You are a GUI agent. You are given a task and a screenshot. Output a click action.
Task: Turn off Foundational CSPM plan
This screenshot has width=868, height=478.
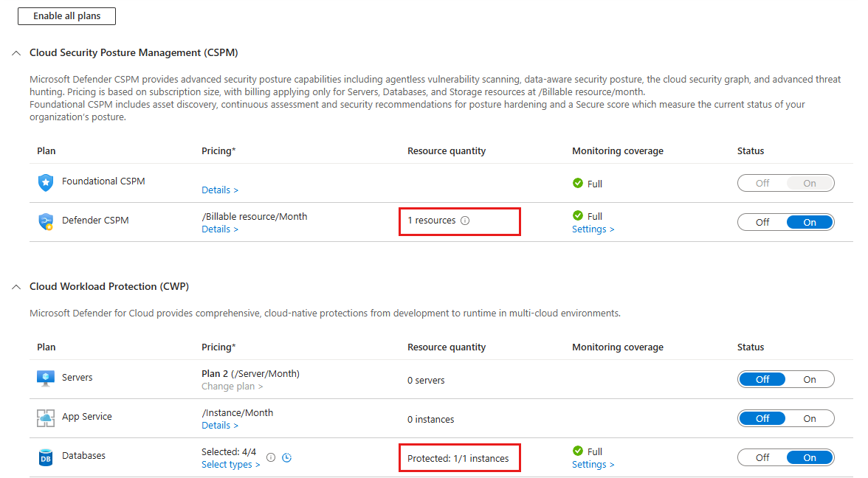coord(762,183)
